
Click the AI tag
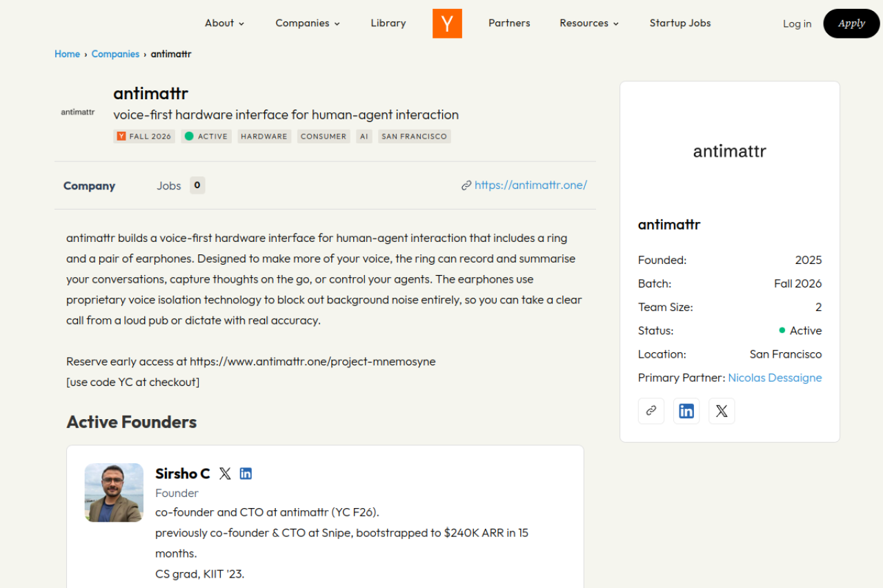(x=364, y=136)
